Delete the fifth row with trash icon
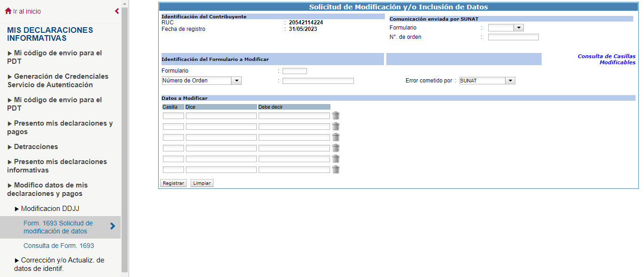Viewport: 644px width, 277px height. (x=336, y=158)
